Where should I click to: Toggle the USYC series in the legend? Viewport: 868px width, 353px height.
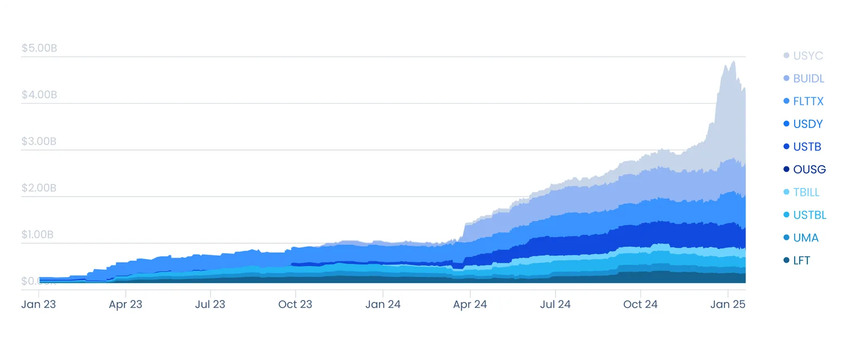[x=803, y=55]
